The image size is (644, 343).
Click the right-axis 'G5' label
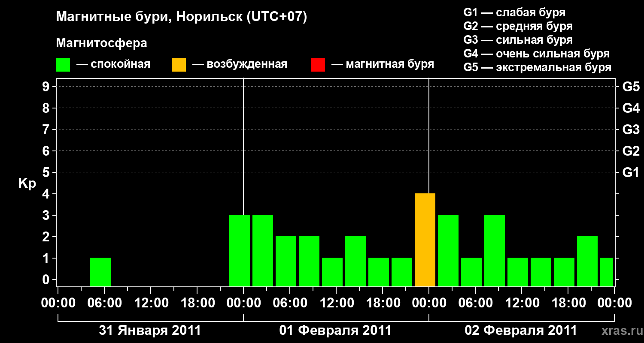coord(631,87)
